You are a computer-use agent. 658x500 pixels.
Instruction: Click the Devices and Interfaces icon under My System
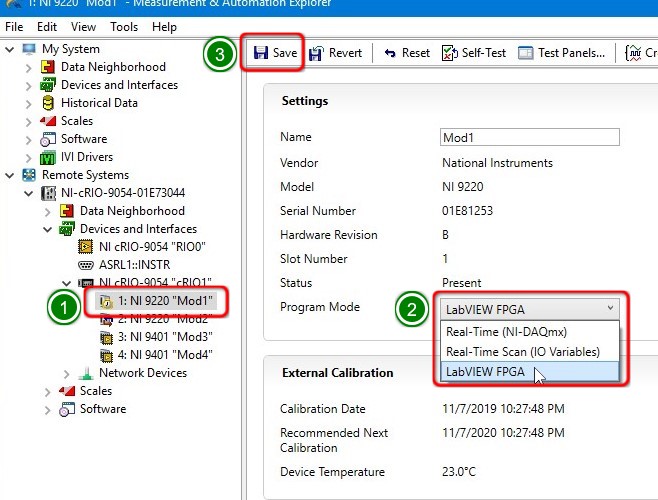tap(48, 85)
